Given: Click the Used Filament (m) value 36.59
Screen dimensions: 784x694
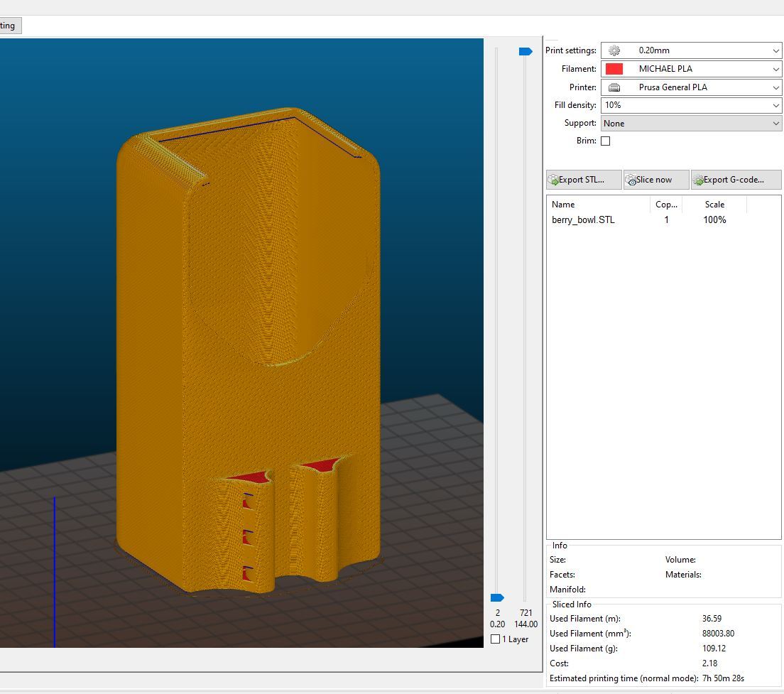Looking at the screenshot, I should click(712, 619).
